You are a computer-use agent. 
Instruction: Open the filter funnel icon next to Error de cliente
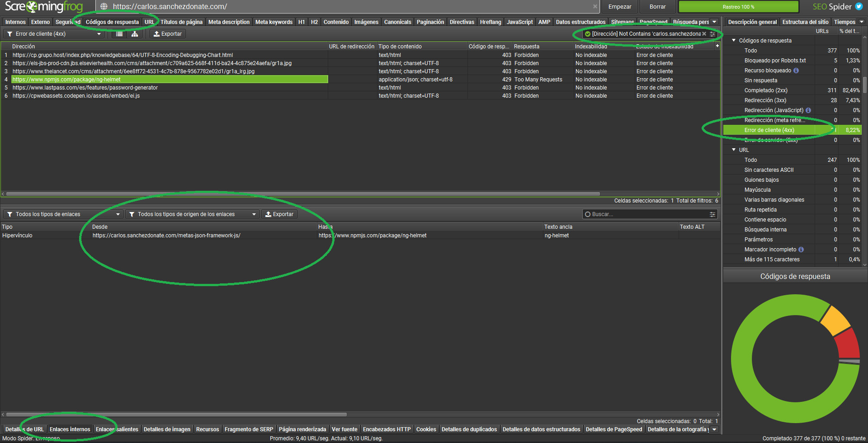point(9,33)
